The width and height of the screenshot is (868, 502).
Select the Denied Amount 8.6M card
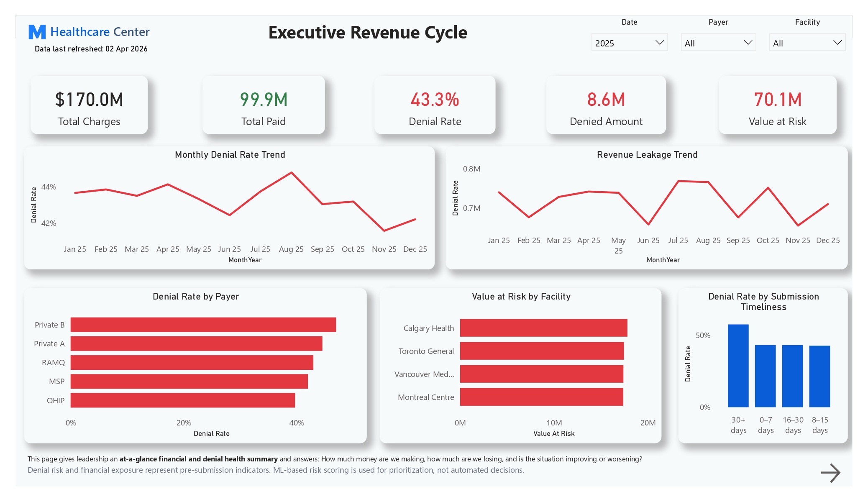tap(606, 105)
